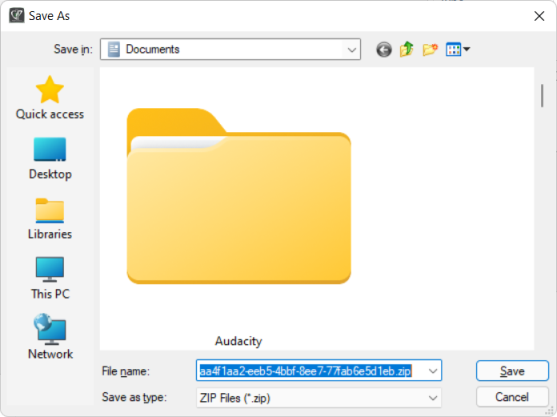Open Save as type ZIP Files dropdown

coord(319,398)
